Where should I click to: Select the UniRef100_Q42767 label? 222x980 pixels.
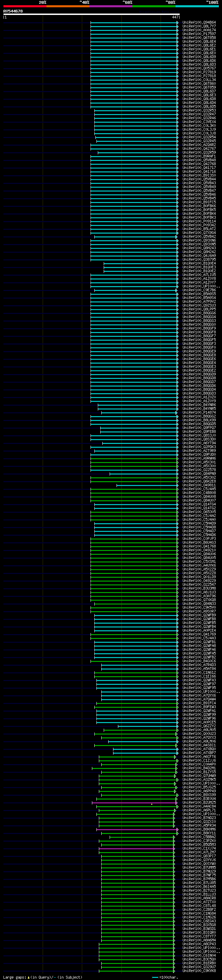coord(199,149)
